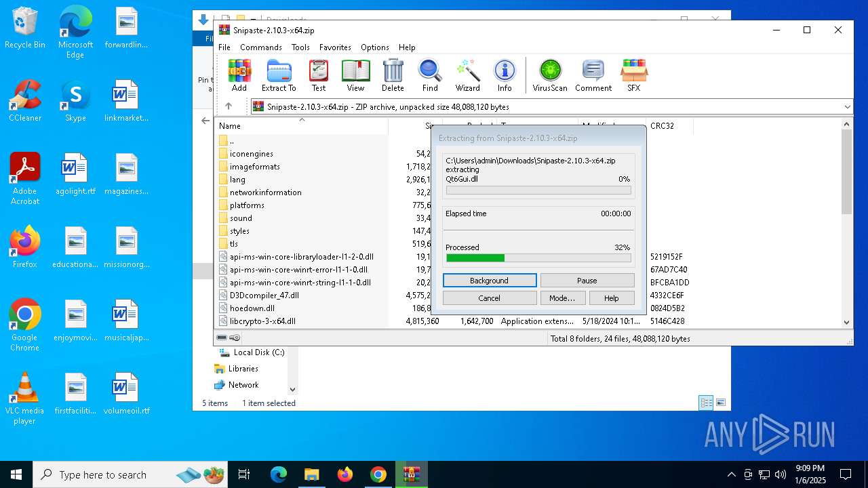Click the Pause button in extraction dialog

[587, 281]
